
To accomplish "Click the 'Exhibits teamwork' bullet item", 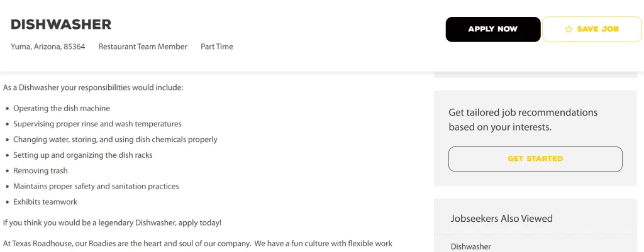I will point(45,202).
